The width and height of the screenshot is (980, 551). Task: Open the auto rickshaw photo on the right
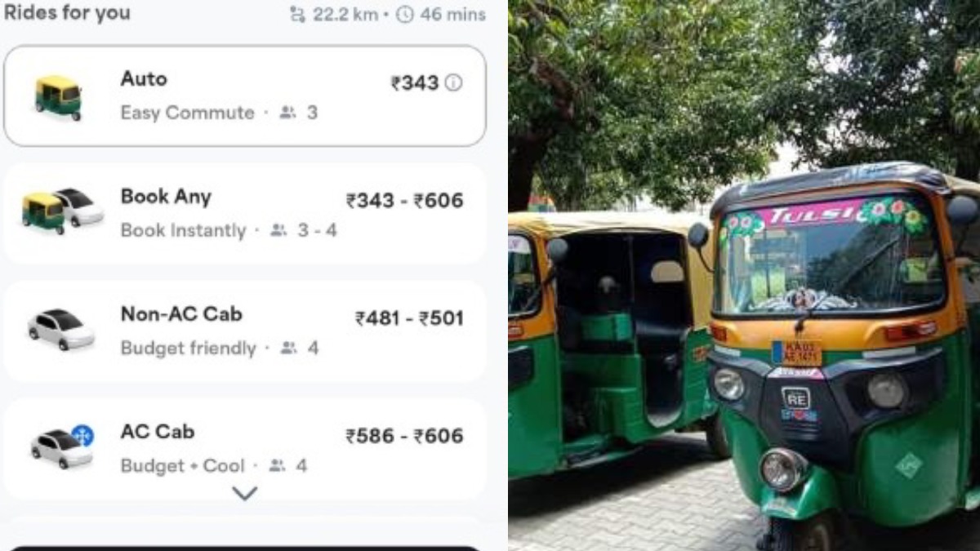pyautogui.click(x=744, y=275)
